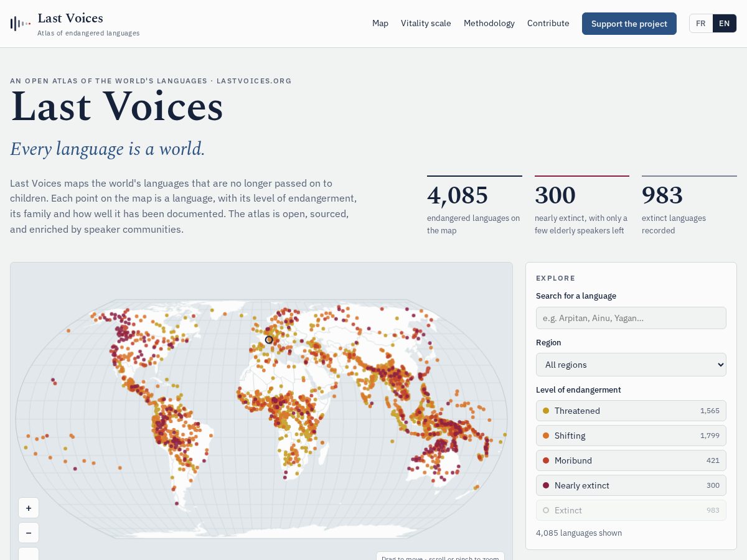
Task: Toggle the Nearly extinct endangerment filter
Action: coord(631,485)
